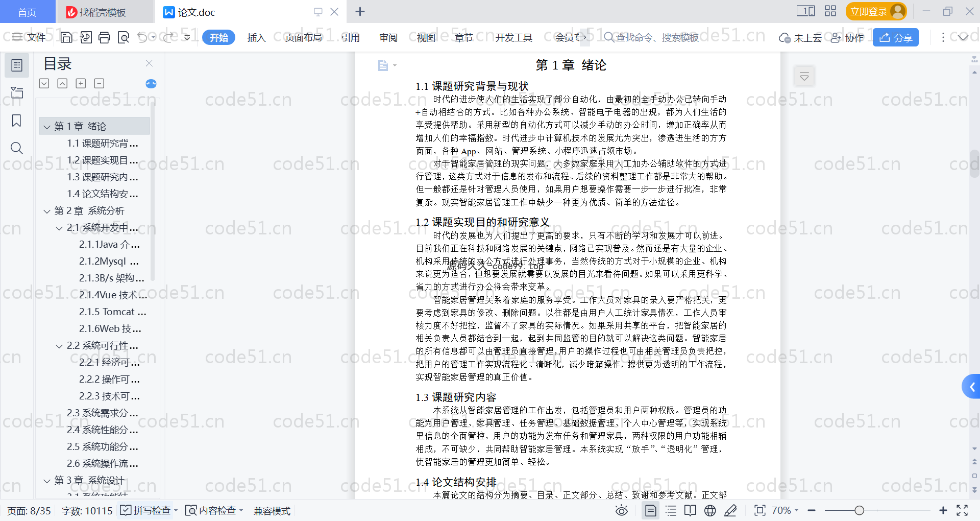
Task: Expand the ribbon chevron at top right
Action: pyautogui.click(x=963, y=37)
